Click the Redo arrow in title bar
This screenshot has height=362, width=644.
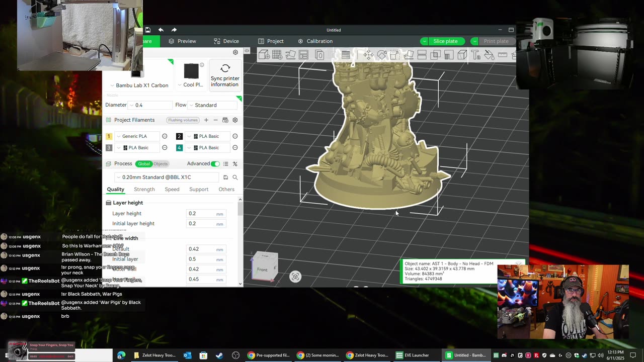(x=174, y=30)
